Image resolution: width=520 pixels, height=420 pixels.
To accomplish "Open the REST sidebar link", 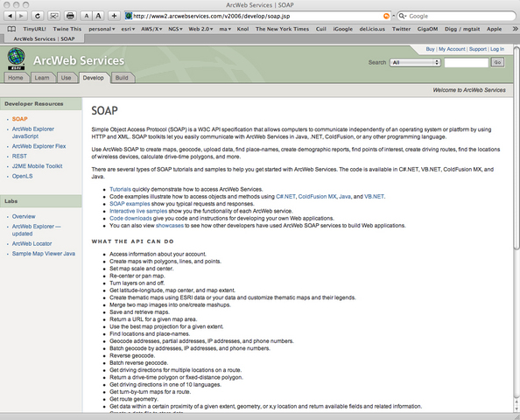I will (x=19, y=156).
